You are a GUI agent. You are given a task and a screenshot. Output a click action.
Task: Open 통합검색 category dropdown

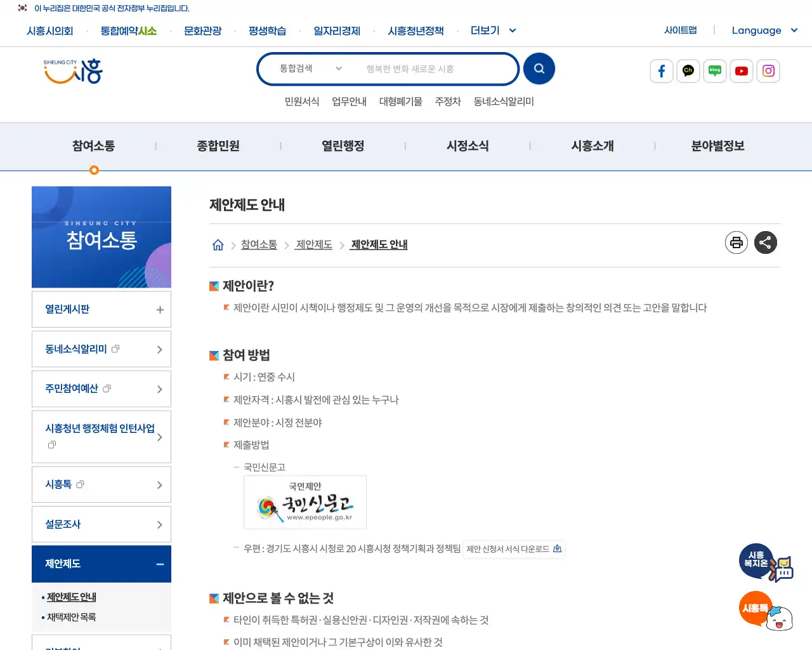tap(311, 69)
